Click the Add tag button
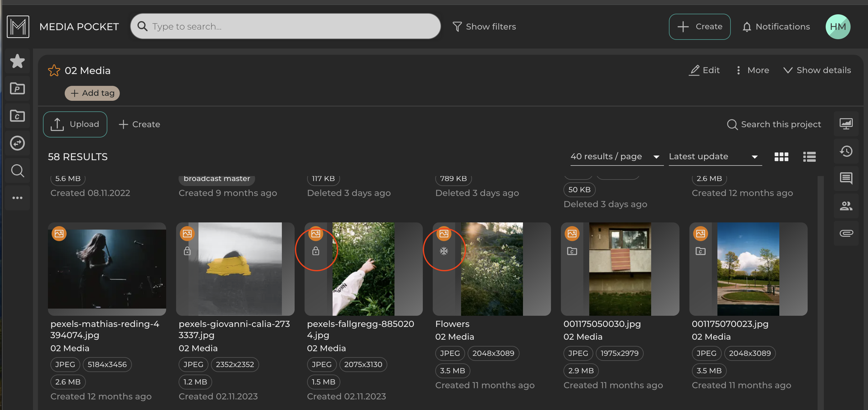 coord(92,93)
